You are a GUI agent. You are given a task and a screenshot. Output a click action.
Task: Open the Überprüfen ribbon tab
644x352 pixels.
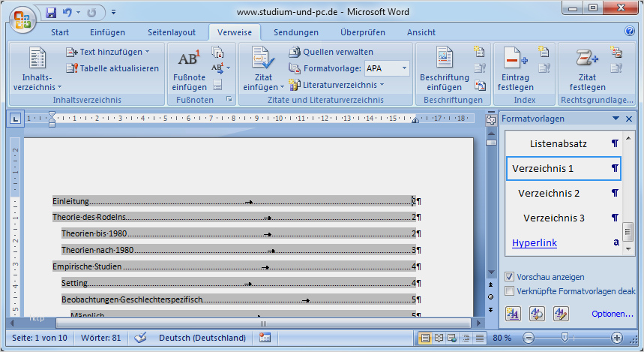click(362, 32)
